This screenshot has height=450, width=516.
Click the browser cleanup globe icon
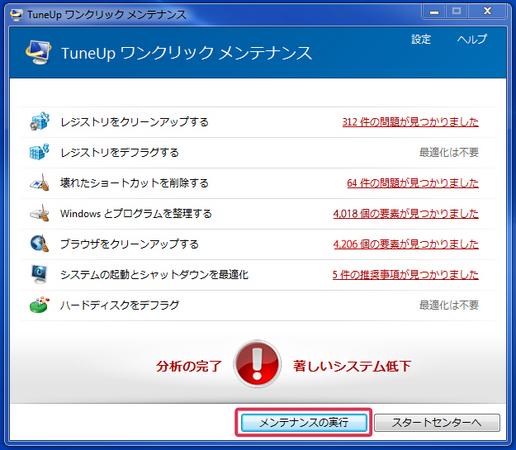click(39, 244)
